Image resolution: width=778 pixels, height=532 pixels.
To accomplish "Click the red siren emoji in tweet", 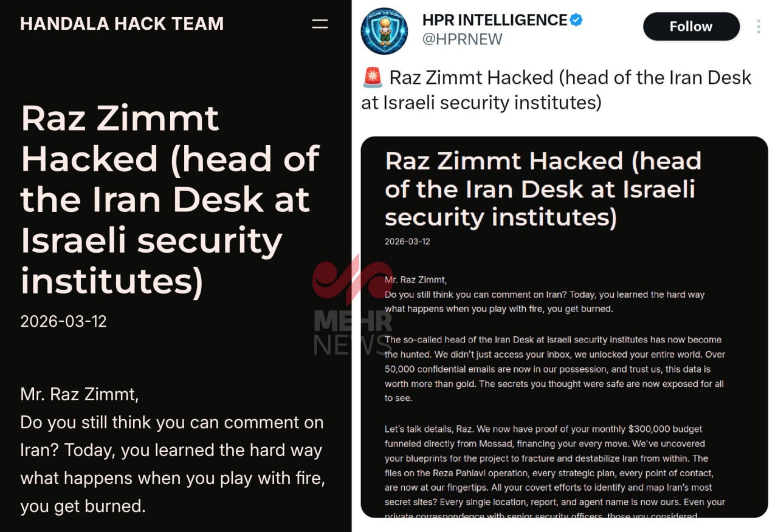I will [372, 78].
